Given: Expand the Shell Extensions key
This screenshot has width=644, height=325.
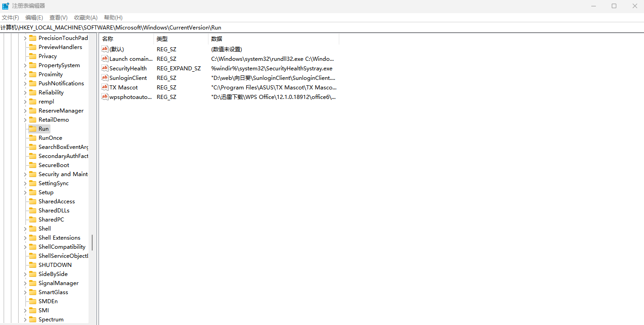Looking at the screenshot, I should (25, 238).
